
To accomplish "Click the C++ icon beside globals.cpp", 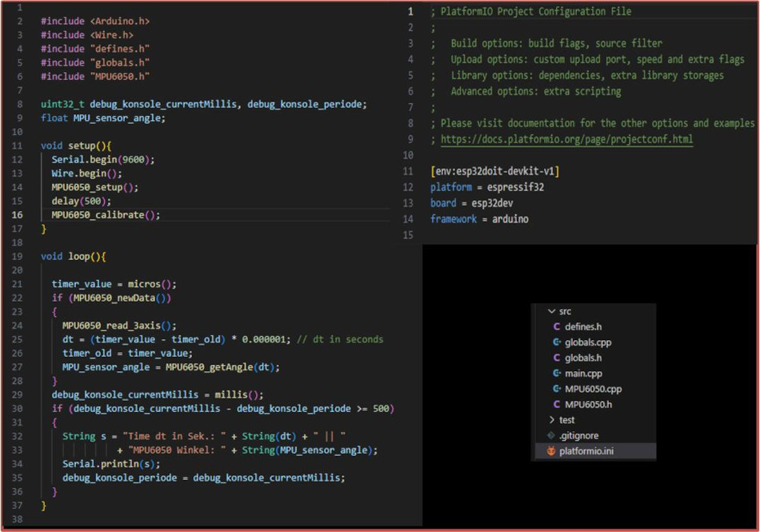I will (557, 342).
